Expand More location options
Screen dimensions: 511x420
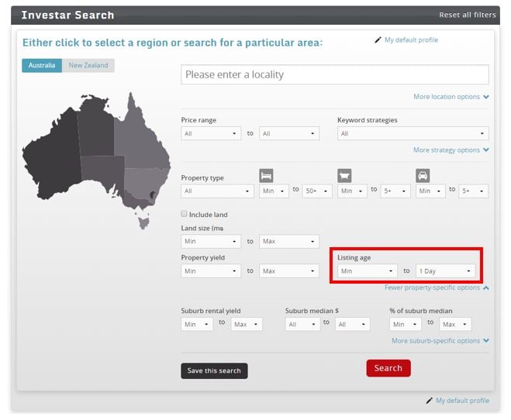coord(447,97)
